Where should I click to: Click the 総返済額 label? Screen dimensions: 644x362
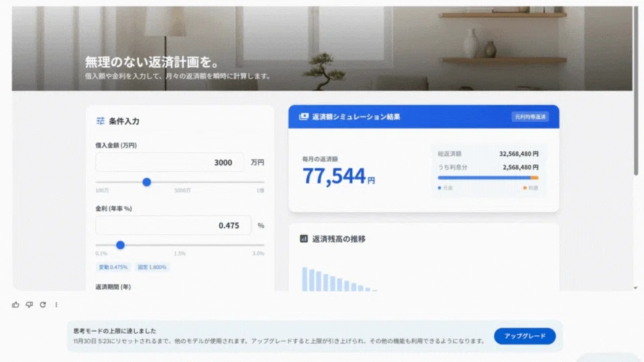[449, 154]
